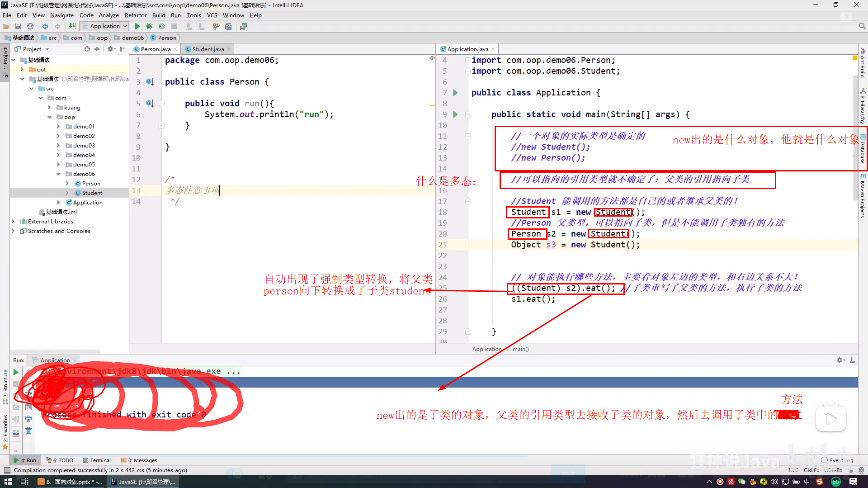This screenshot has height=488, width=868.
Task: Open Settings via the wrench icon
Action: pos(216,26)
